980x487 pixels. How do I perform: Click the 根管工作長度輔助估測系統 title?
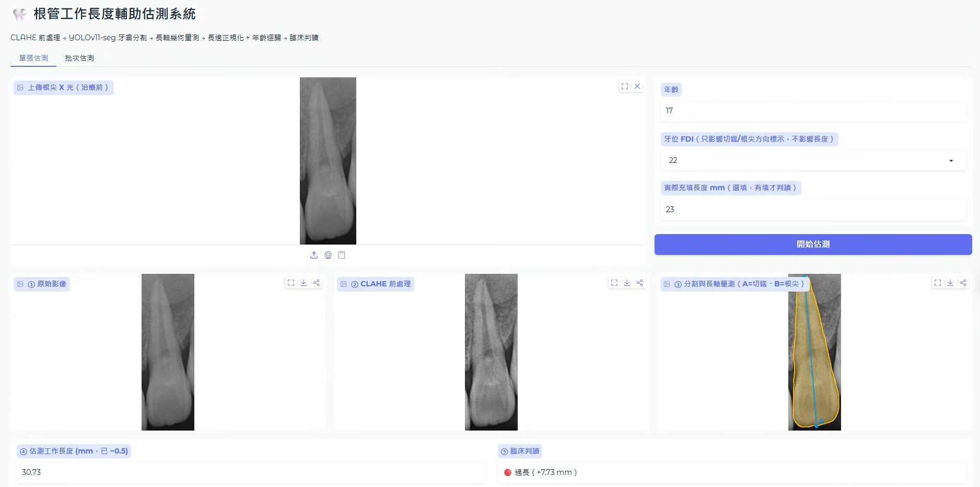pos(114,14)
